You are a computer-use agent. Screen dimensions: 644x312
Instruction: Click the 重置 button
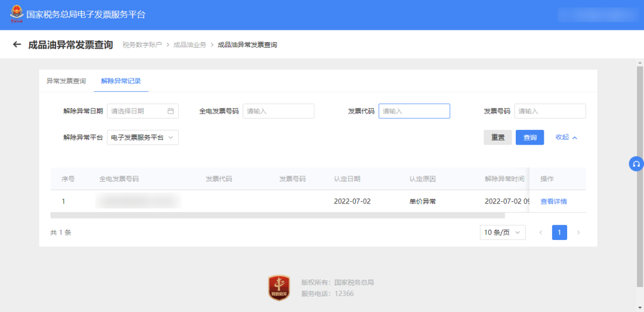498,138
